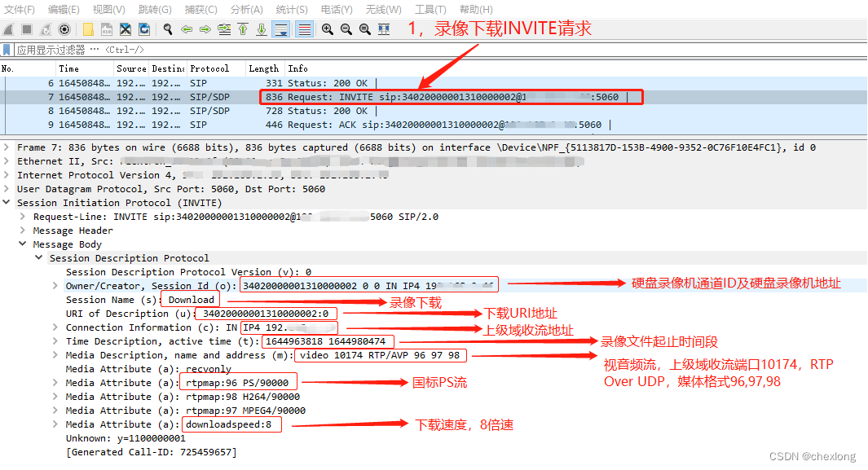Click the display filter input field
Screen dimensions: 868x470
tap(440, 51)
